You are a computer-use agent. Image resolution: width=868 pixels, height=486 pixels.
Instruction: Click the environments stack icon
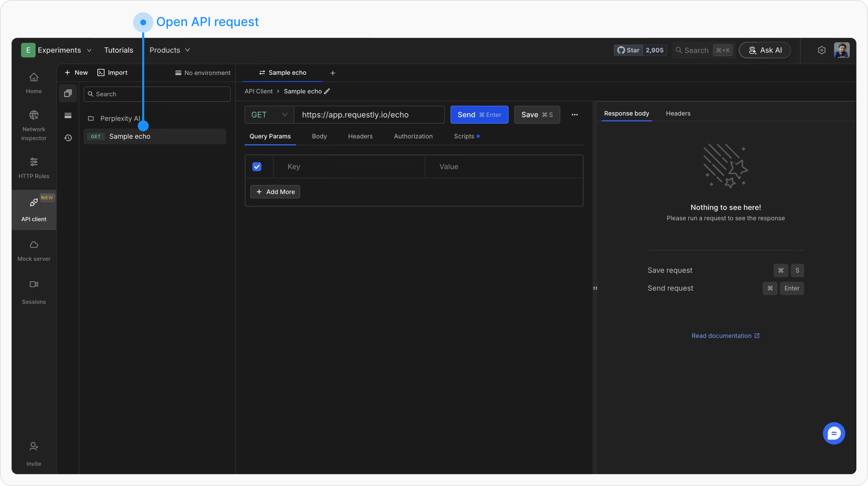[68, 115]
